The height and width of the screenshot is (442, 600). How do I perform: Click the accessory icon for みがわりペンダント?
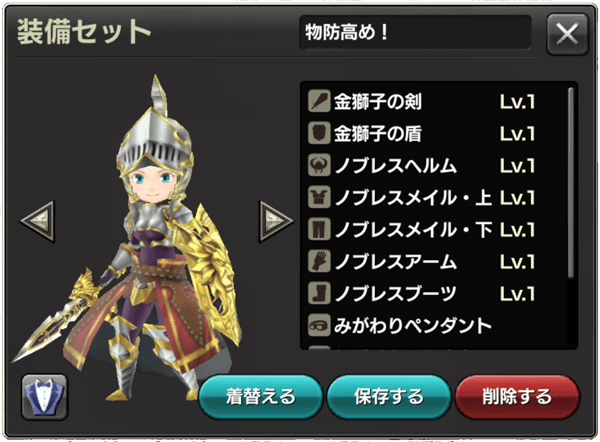coord(319,326)
